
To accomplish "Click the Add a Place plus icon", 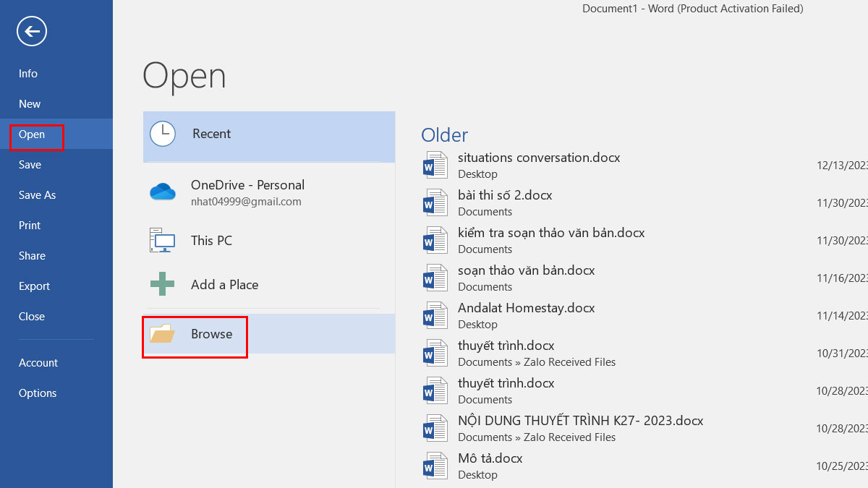I will (x=163, y=284).
